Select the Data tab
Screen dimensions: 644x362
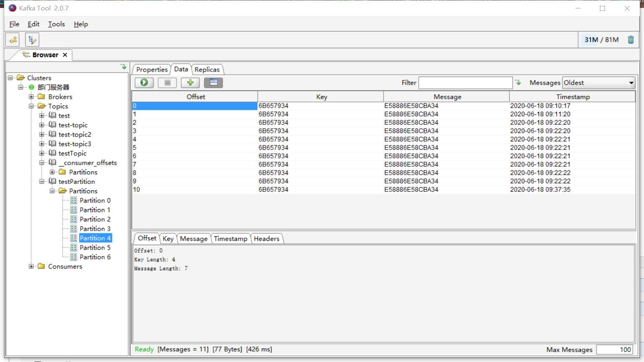(x=181, y=69)
